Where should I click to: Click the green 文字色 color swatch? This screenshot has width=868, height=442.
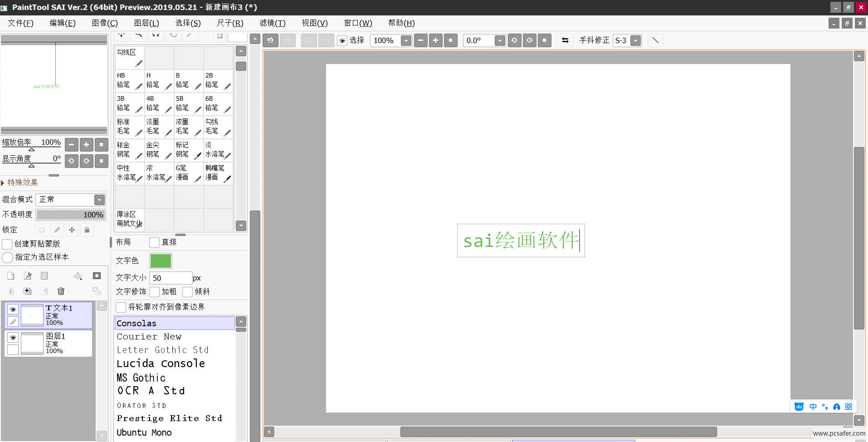coord(161,261)
